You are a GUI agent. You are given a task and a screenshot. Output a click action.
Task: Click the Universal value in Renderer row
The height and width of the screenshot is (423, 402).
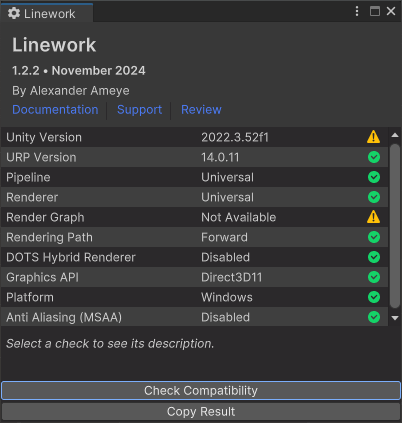[x=227, y=197]
